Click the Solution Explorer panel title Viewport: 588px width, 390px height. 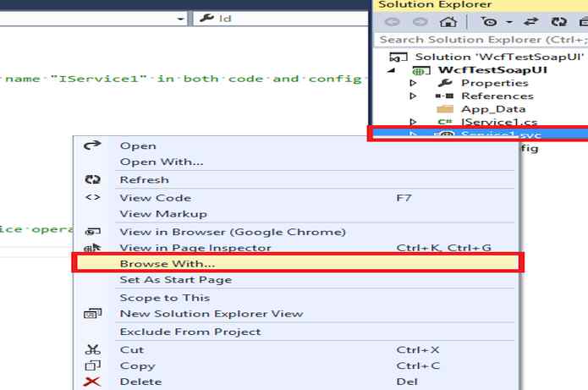pos(435,5)
